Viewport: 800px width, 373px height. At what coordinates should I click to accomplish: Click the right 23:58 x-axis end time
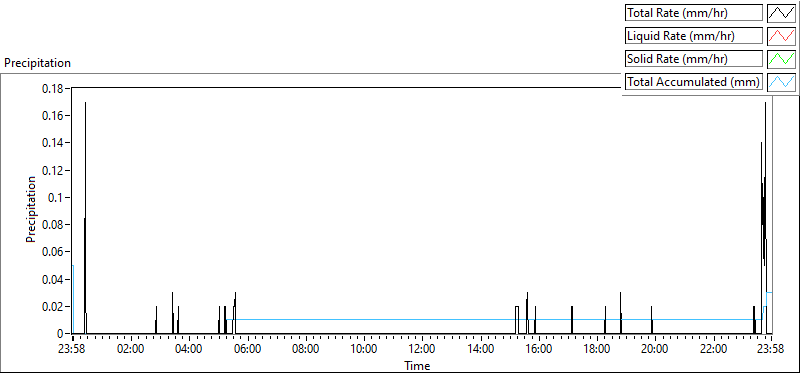770,350
